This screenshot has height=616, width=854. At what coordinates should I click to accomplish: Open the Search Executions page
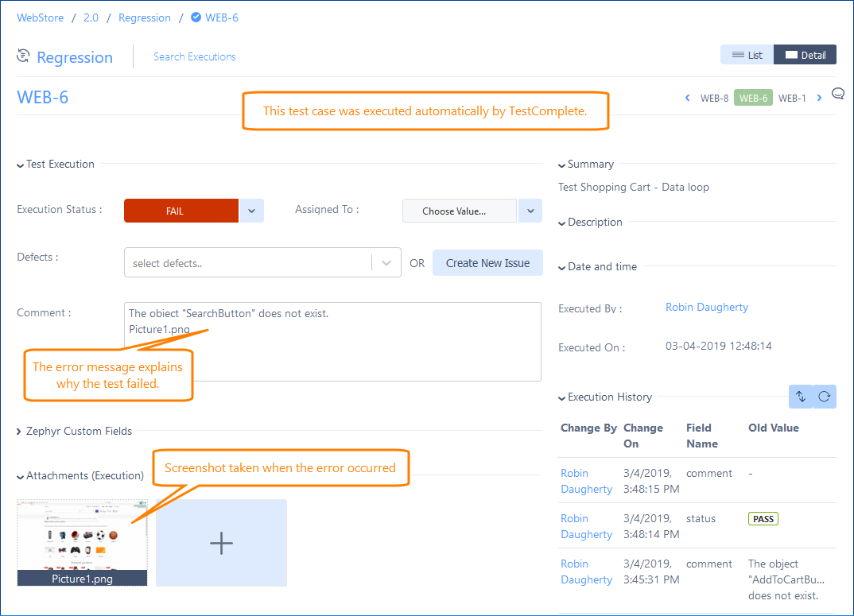pos(194,56)
